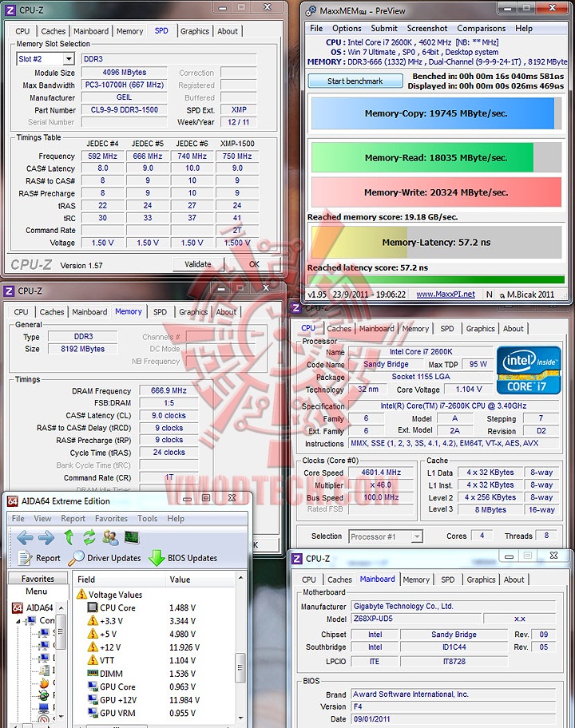Select the +5 V voltage row
Viewport: 575px width, 728px height.
(x=141, y=634)
